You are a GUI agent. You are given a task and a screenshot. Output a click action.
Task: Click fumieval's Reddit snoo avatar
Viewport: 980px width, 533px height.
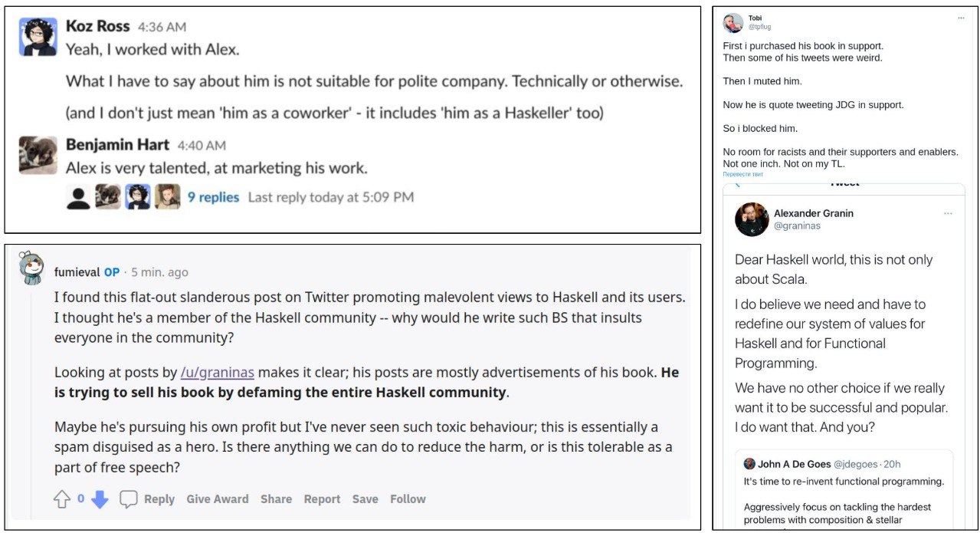(x=31, y=268)
